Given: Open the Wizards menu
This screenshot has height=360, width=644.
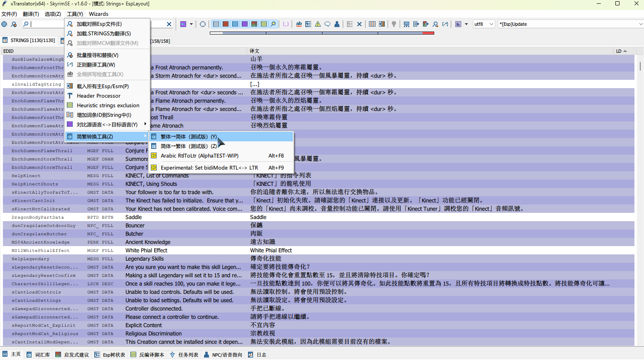Looking at the screenshot, I should click(98, 14).
